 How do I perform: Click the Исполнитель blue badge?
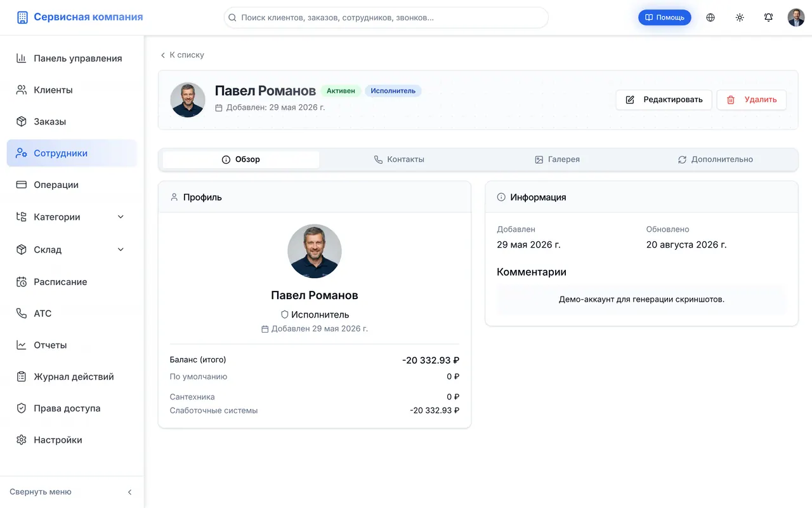point(393,91)
